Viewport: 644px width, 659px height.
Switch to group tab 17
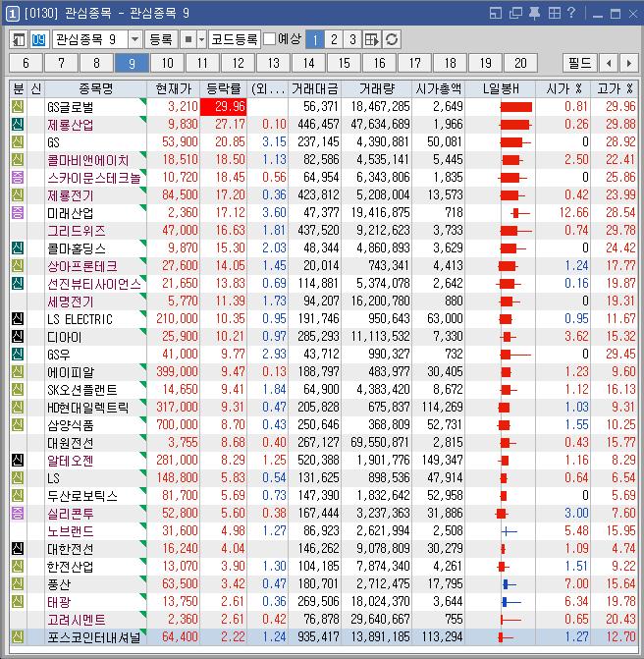414,63
